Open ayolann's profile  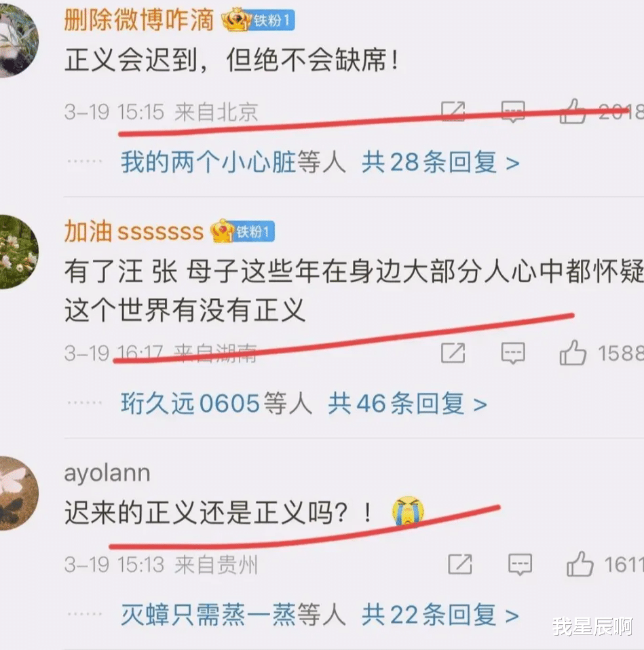point(107,473)
